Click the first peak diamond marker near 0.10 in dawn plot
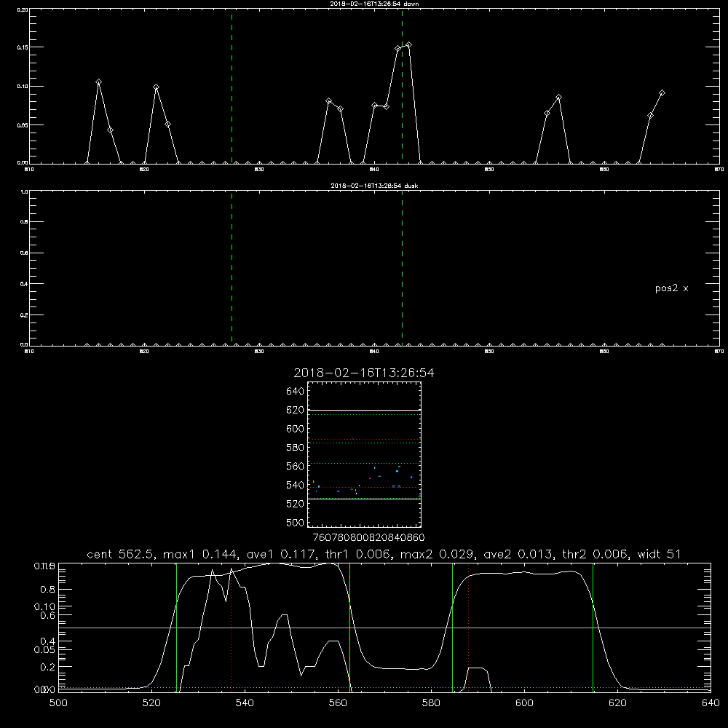The height and width of the screenshot is (728, 728). (98, 82)
